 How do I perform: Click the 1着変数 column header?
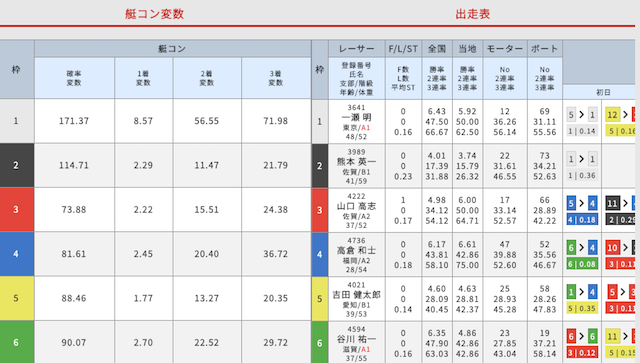[143, 78]
